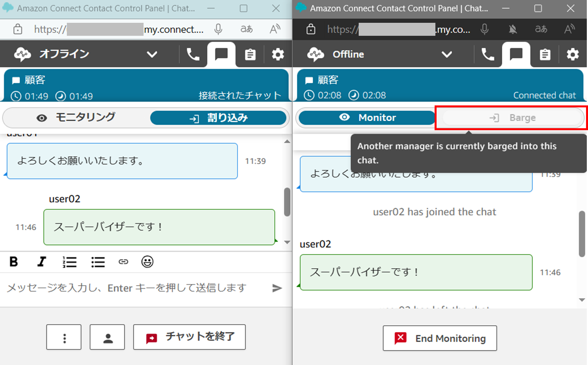Click the scroll down arrow in left chat transcript
The height and width of the screenshot is (365, 588).
click(x=287, y=242)
